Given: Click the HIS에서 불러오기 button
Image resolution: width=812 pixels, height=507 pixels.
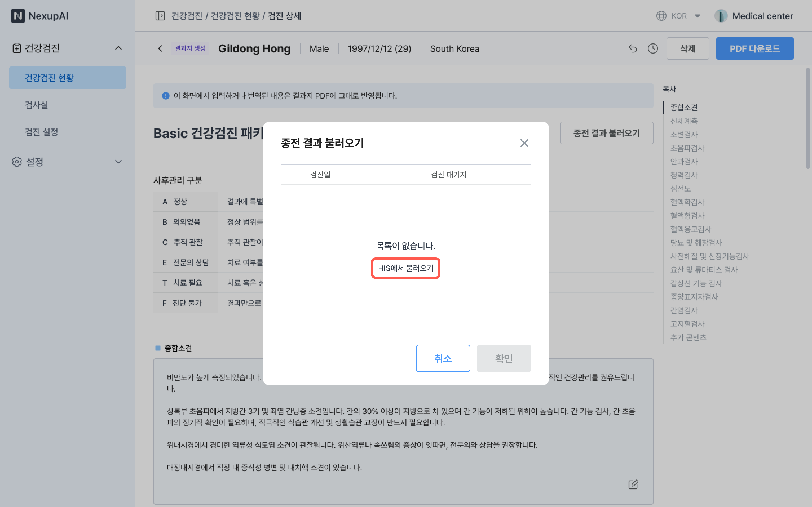Looking at the screenshot, I should [405, 268].
